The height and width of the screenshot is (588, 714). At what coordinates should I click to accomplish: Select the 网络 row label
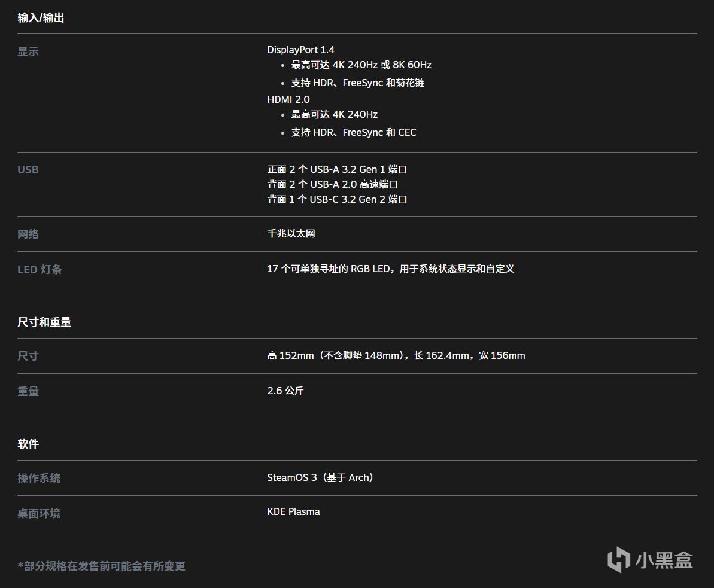click(28, 234)
